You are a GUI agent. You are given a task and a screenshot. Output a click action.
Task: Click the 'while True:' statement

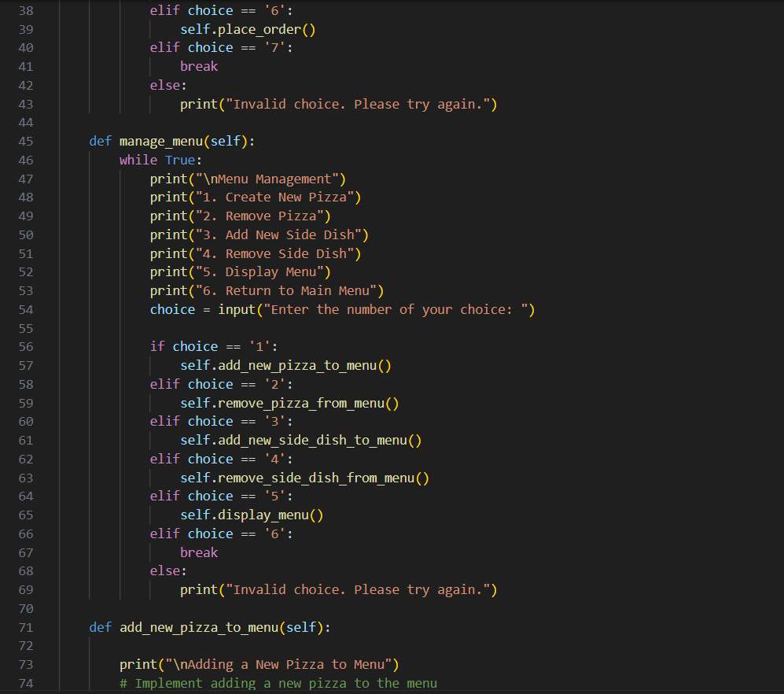(x=160, y=160)
